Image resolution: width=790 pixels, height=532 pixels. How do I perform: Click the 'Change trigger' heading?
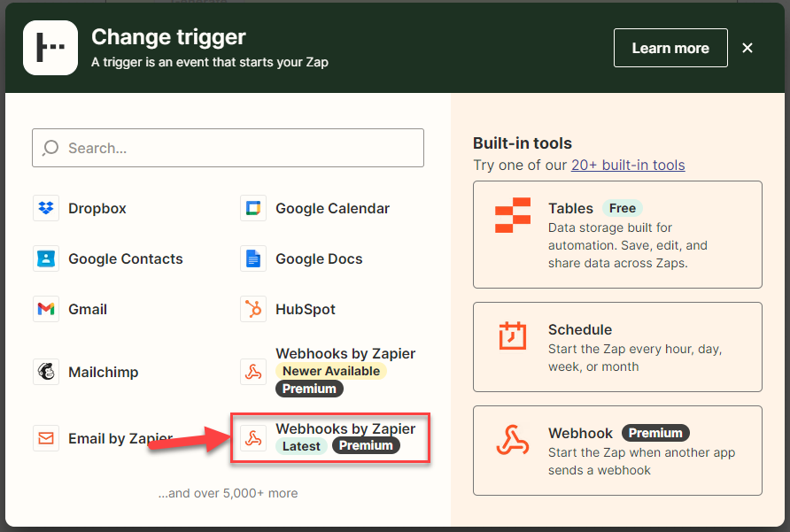(x=168, y=37)
